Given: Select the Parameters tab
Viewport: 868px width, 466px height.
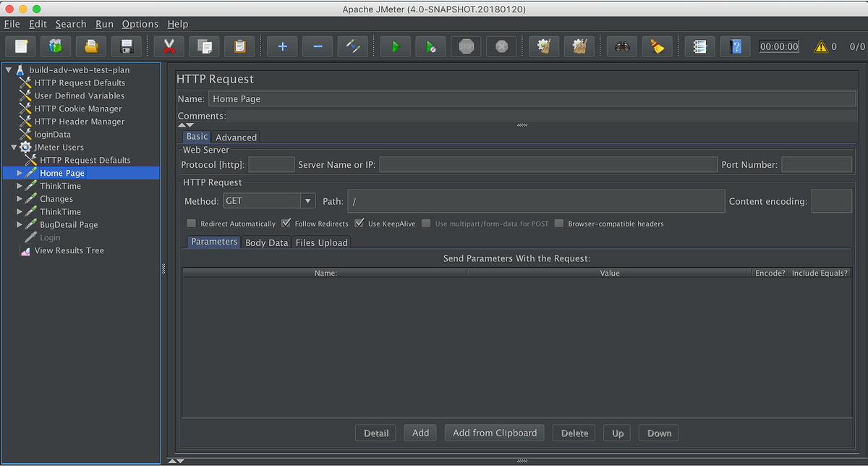Looking at the screenshot, I should pyautogui.click(x=214, y=242).
